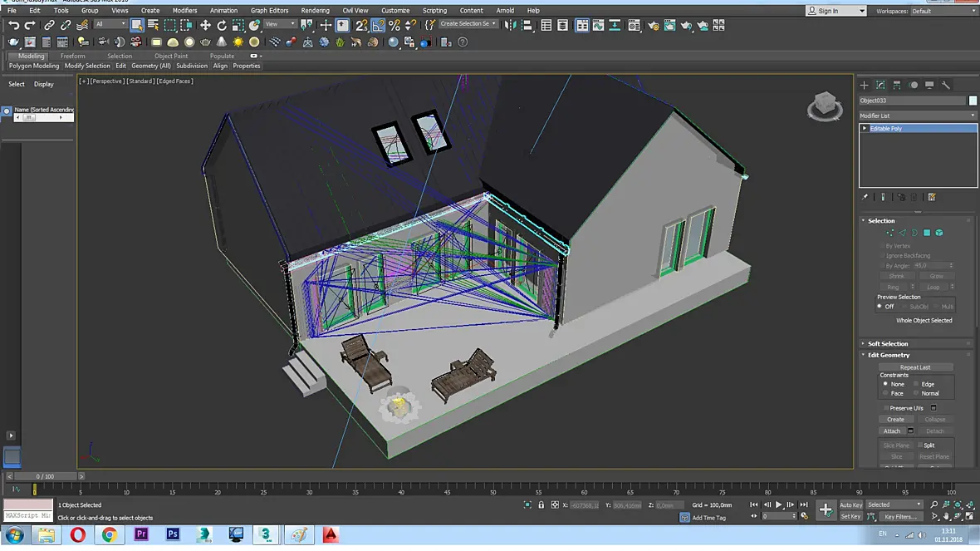The image size is (980, 551).
Task: Collapse the Edit Geometry rollout
Action: click(888, 355)
